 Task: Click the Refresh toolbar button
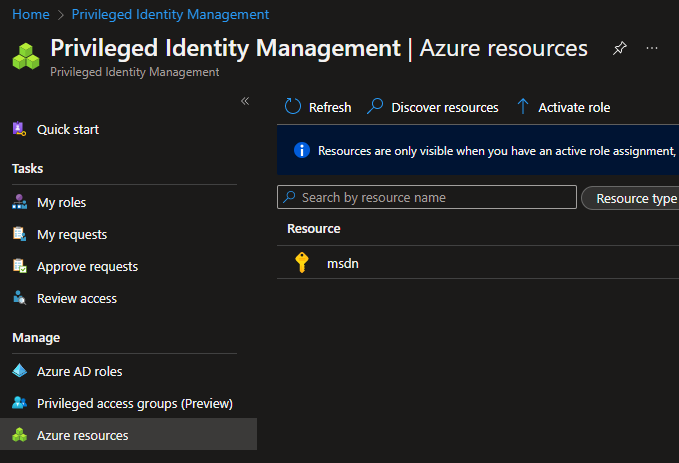point(318,107)
